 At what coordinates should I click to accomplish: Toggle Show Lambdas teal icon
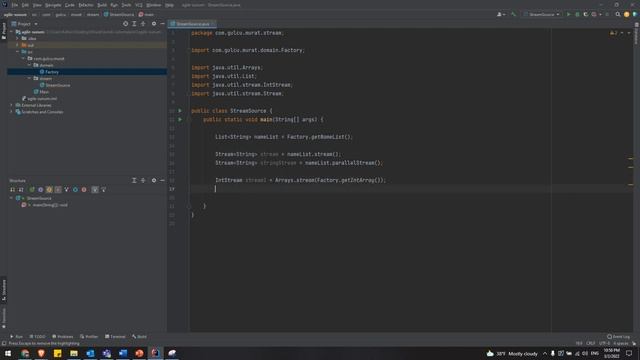pyautogui.click(x=75, y=190)
